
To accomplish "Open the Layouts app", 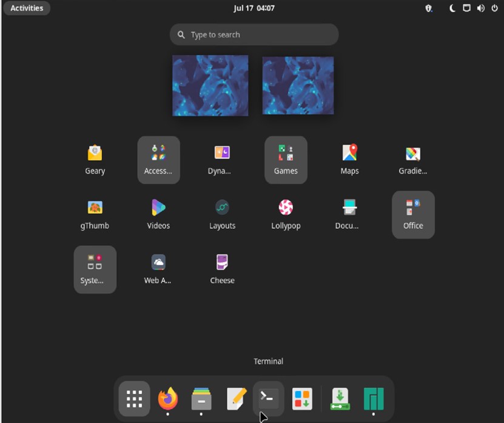I will 222,215.
